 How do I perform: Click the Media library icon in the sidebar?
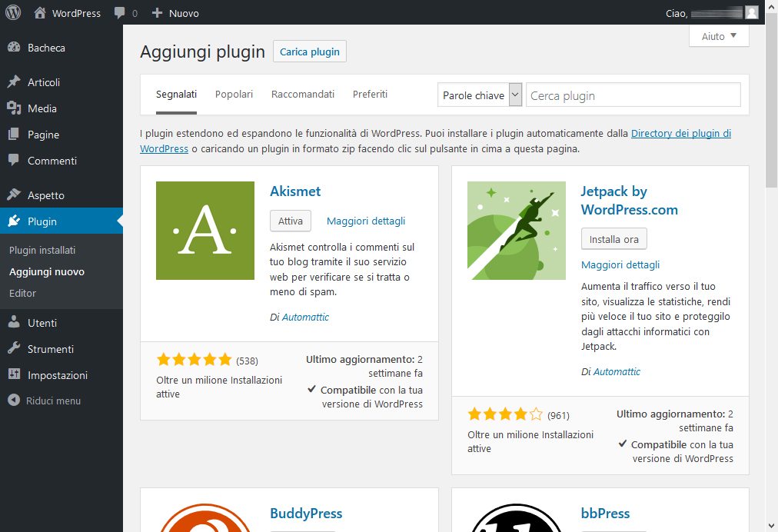click(x=14, y=108)
